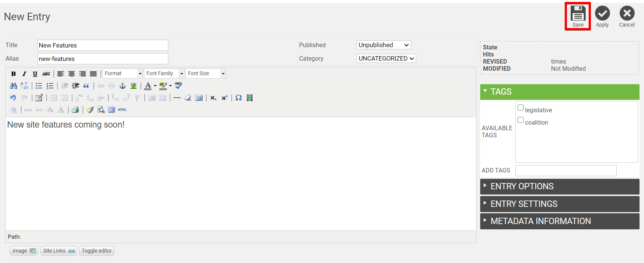
Task: Check the coalition tag
Action: (521, 120)
